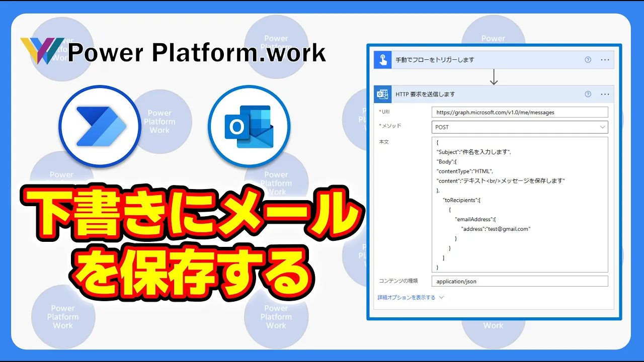Image resolution: width=644 pixels, height=362 pixels.
Task: Collapse the HTTP 要求を送信します card header
Action: tap(494, 94)
